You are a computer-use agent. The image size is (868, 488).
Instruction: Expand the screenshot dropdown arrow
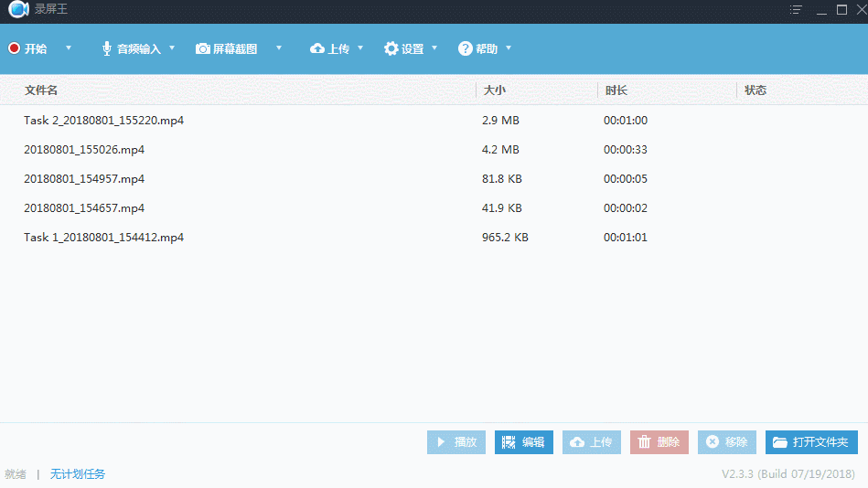point(279,48)
